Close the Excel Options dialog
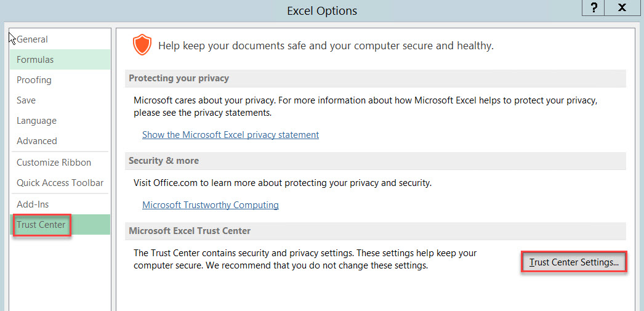The image size is (644, 311). click(622, 8)
